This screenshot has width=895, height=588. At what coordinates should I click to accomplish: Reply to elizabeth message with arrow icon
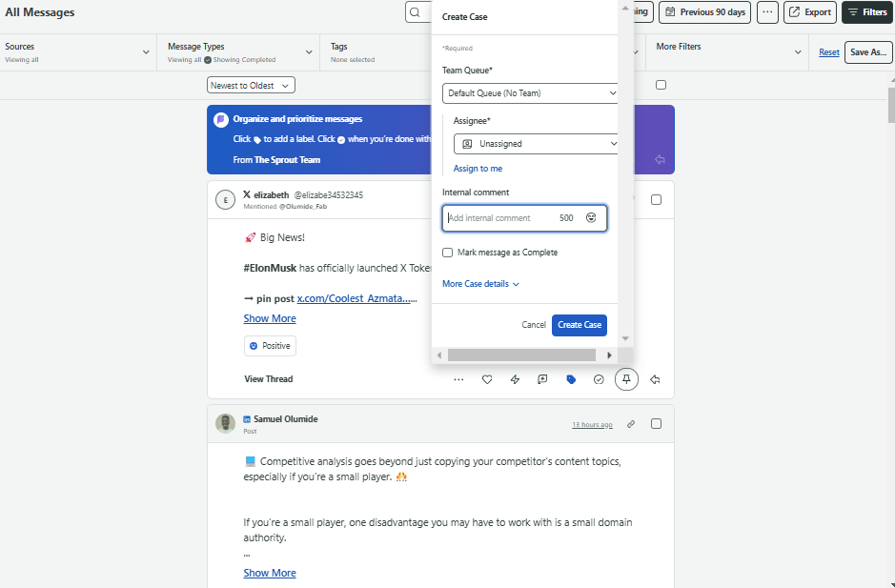(655, 379)
